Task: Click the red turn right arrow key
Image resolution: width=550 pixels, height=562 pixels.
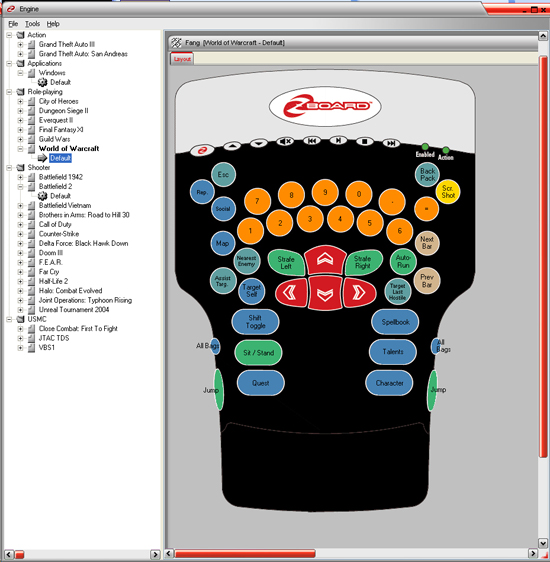Action: tap(359, 293)
